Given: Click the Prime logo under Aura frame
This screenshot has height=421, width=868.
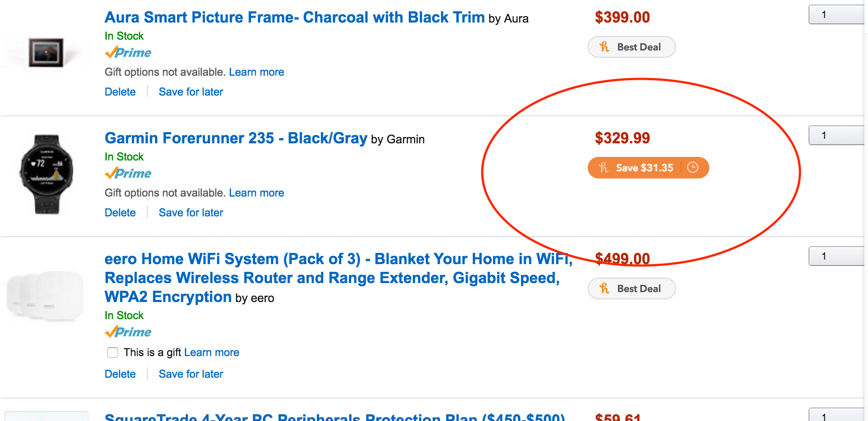Looking at the screenshot, I should pos(128,53).
